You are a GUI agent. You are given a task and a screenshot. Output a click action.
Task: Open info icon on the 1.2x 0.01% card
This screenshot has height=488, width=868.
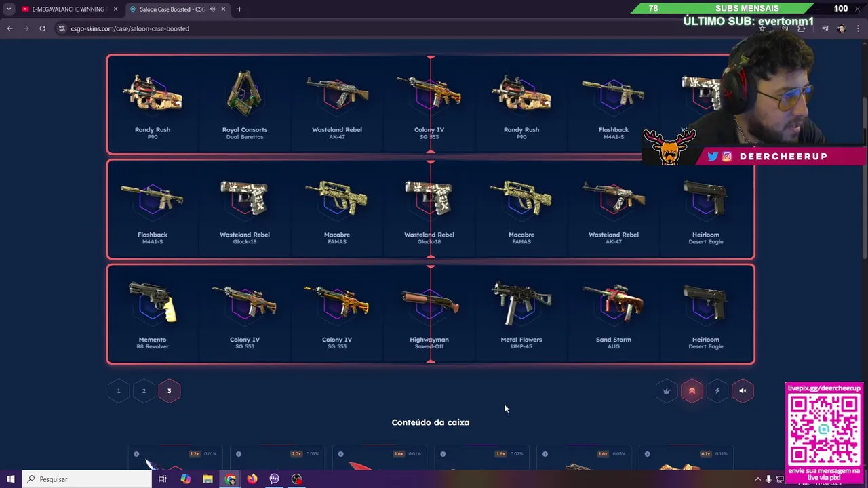click(136, 454)
